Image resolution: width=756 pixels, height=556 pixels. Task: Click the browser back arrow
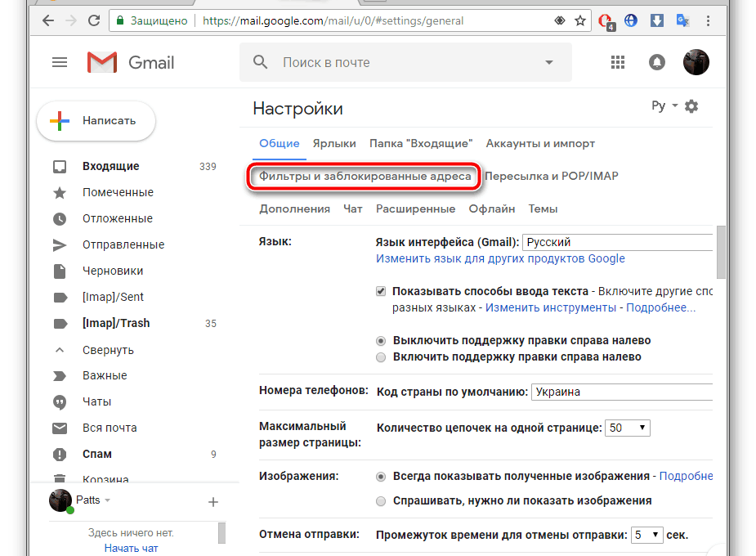(x=48, y=20)
